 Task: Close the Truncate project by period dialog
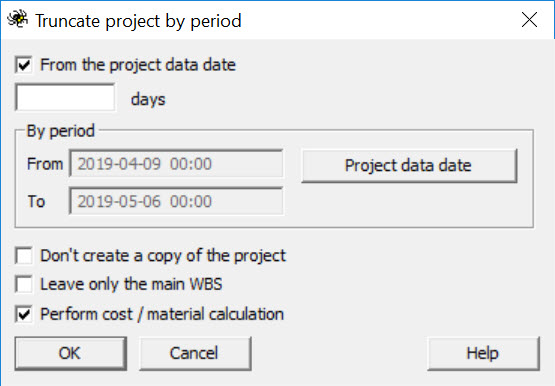coord(529,20)
